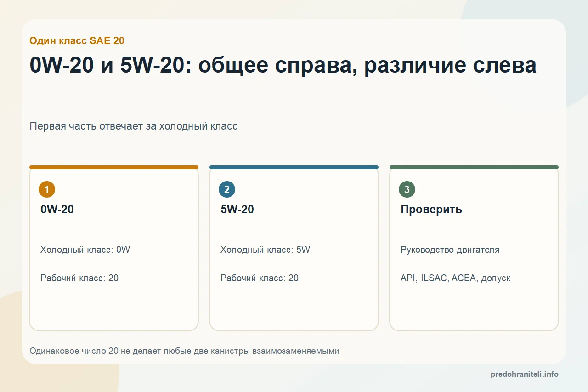Click the orange number 1 badge
588x392 pixels.
coord(47,189)
